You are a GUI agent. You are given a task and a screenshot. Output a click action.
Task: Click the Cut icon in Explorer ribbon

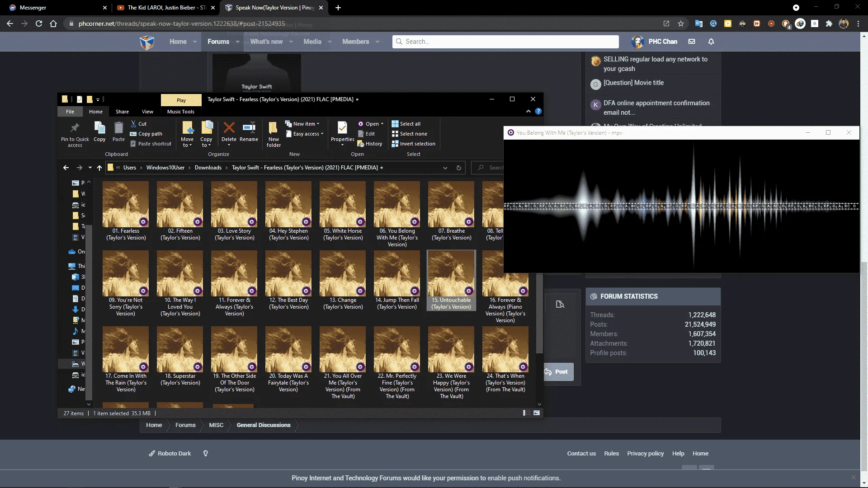133,123
